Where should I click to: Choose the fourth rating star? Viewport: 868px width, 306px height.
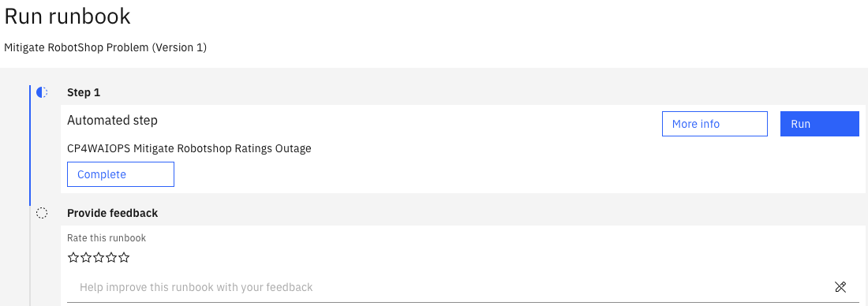111,257
